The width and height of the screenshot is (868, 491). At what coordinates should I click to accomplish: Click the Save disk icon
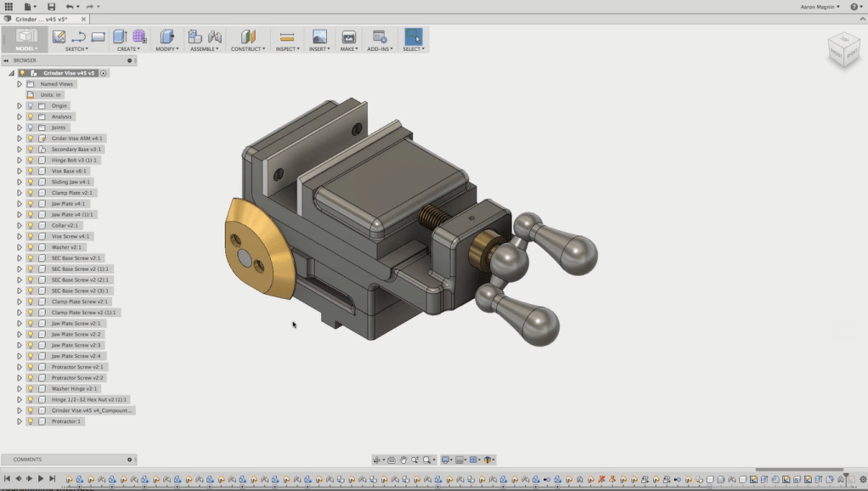51,7
